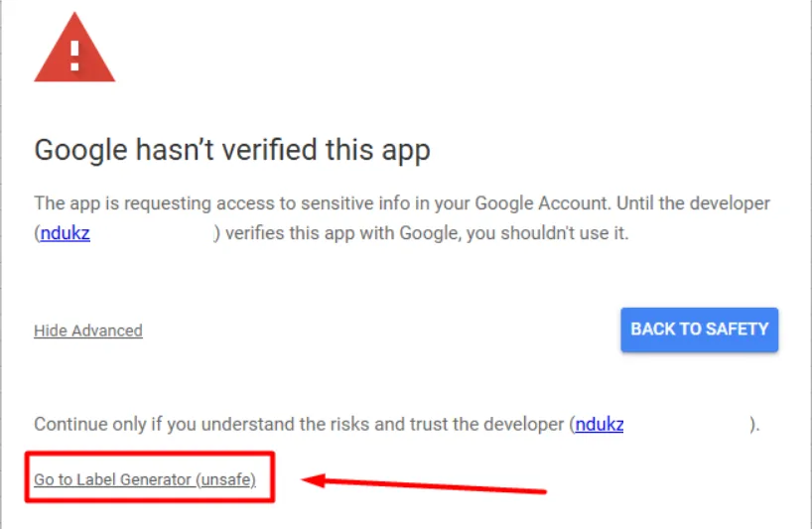Click the closing parenthesis ending the trust sentence
812x529 pixels.
[x=752, y=424]
